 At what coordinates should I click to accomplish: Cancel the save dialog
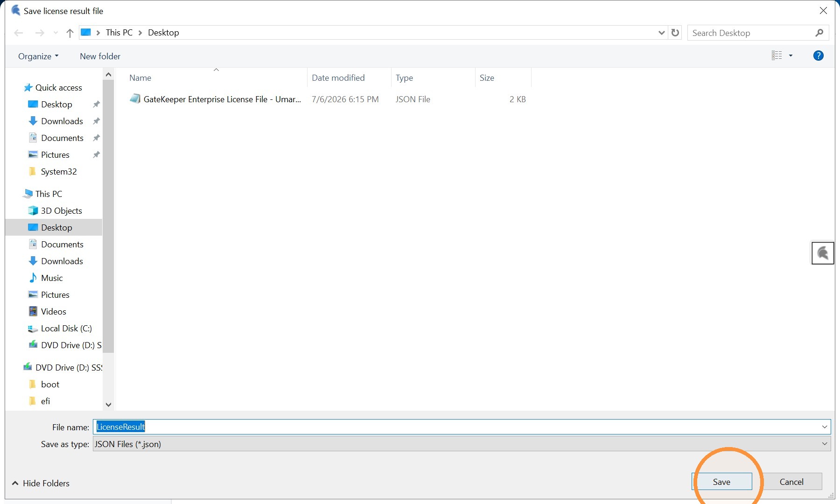pyautogui.click(x=791, y=482)
